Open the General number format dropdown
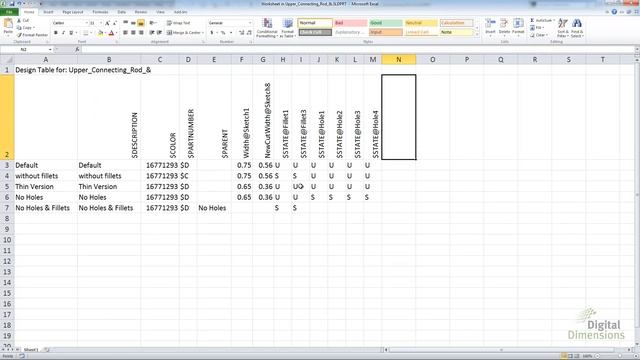This screenshot has width=640, height=360. [250, 23]
